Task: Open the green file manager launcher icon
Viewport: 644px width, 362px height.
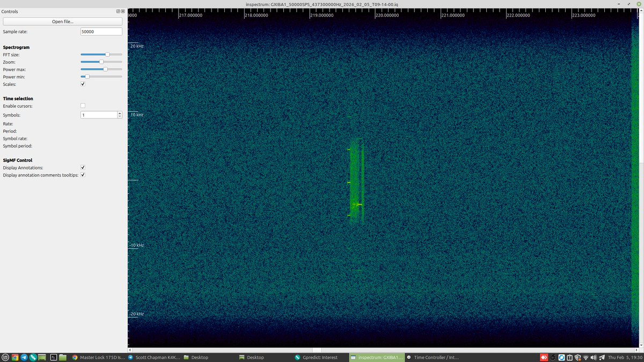Action: pos(42,357)
